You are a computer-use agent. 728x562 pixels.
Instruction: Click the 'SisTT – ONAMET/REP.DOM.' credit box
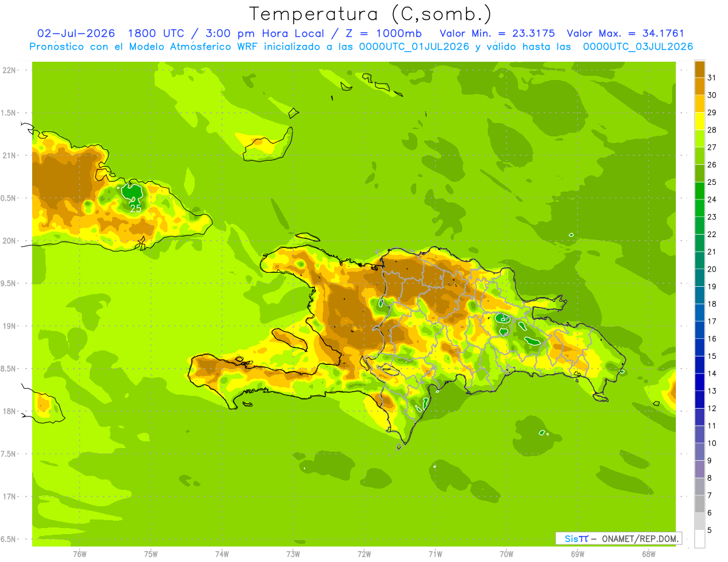point(619,538)
